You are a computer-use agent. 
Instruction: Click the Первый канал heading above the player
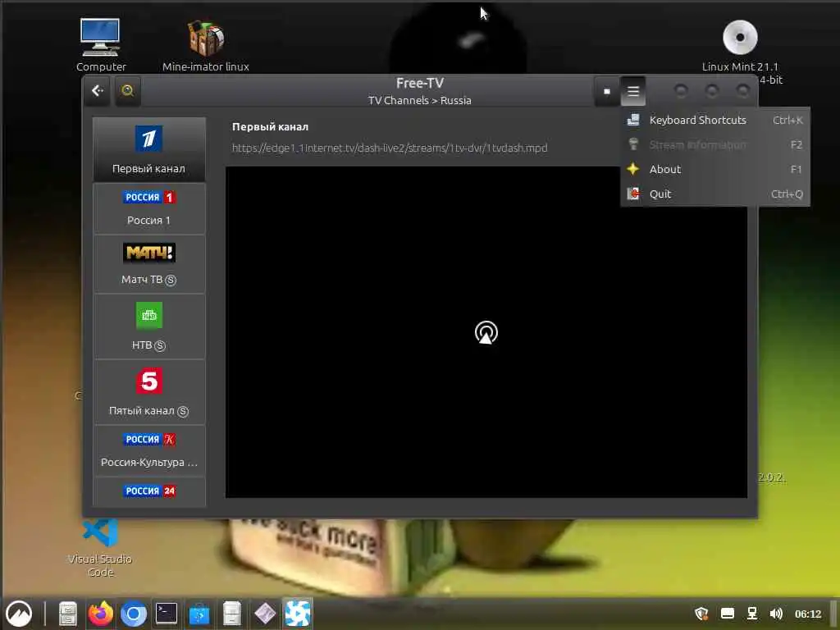click(270, 127)
